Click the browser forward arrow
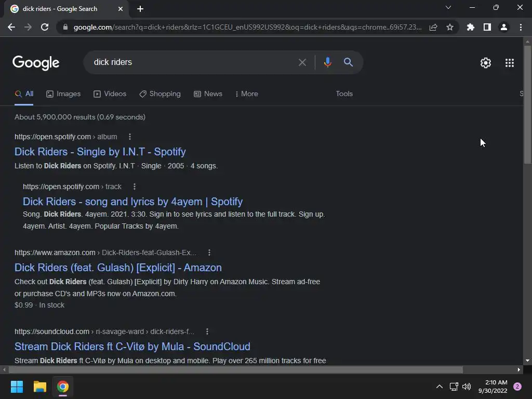 (28, 27)
